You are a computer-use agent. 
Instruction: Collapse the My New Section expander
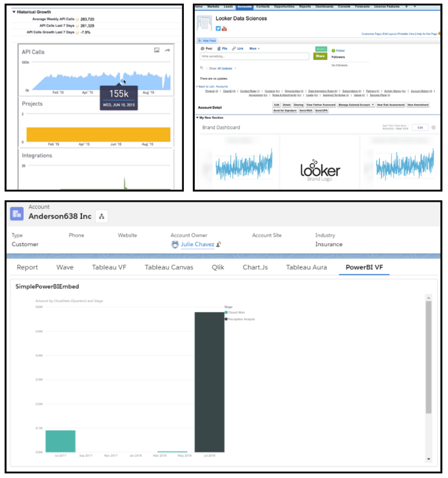click(198, 117)
